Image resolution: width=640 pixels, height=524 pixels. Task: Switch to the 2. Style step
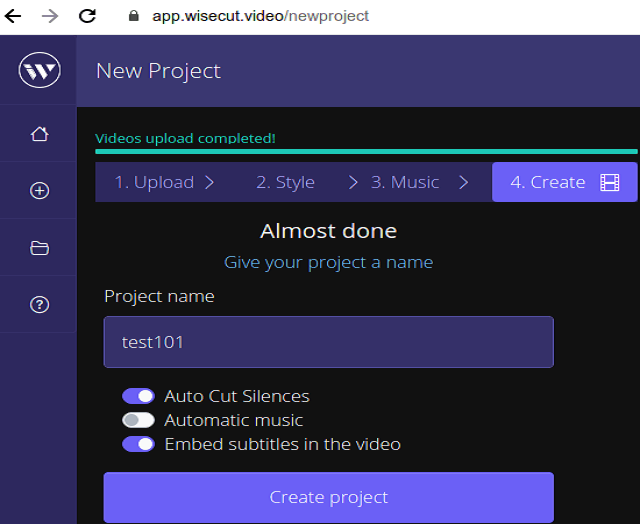(285, 182)
